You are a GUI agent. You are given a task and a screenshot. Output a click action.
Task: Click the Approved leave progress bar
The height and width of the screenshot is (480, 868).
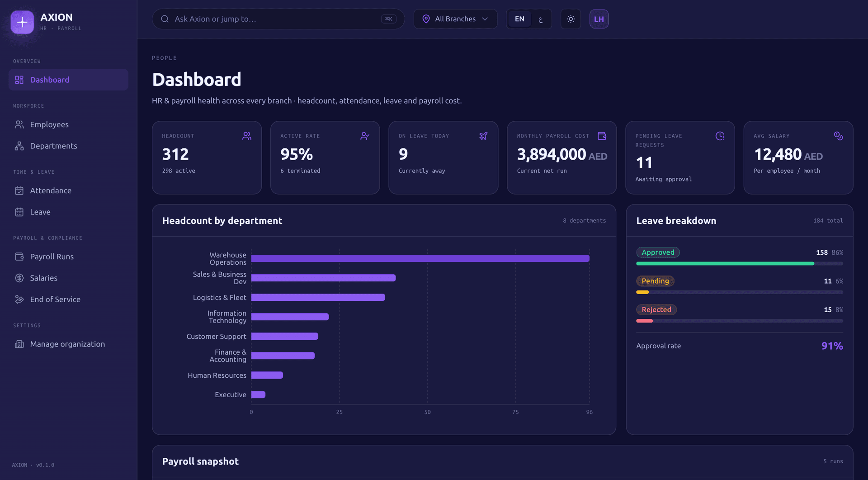(740, 263)
